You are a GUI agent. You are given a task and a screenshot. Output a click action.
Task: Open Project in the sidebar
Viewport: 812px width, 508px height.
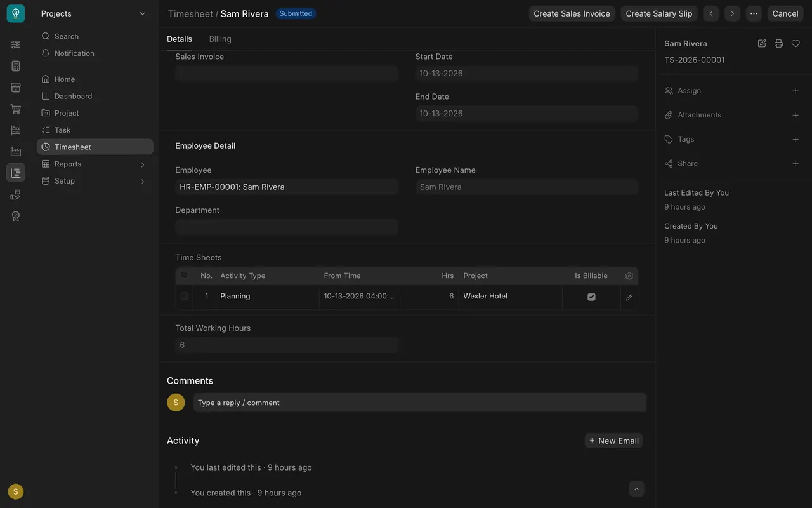pyautogui.click(x=95, y=113)
